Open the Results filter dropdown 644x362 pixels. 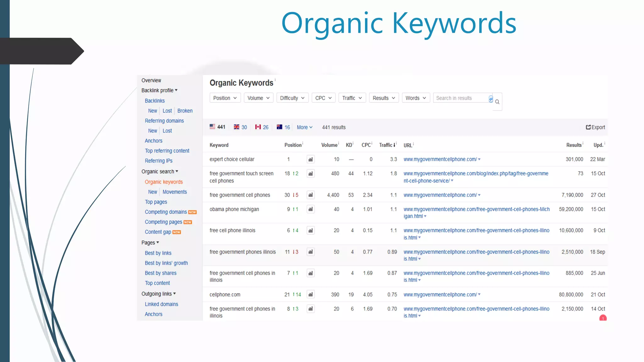point(384,98)
